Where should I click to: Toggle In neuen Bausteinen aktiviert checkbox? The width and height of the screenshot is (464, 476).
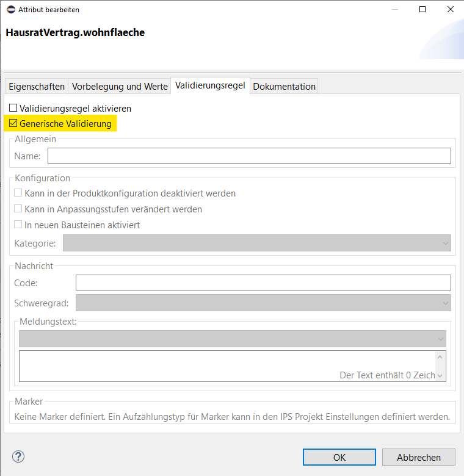(x=18, y=225)
